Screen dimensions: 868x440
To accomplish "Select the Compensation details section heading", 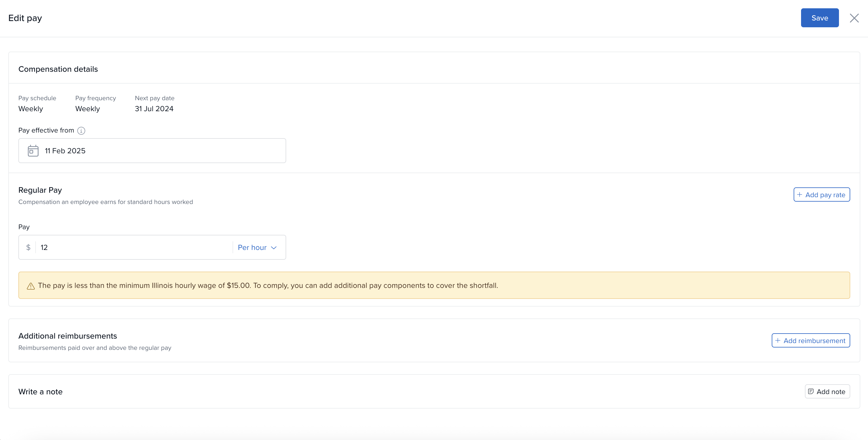I will 58,69.
